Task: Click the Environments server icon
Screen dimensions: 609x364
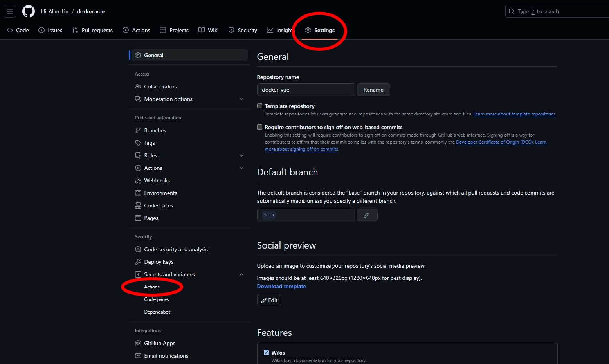Action: [138, 193]
